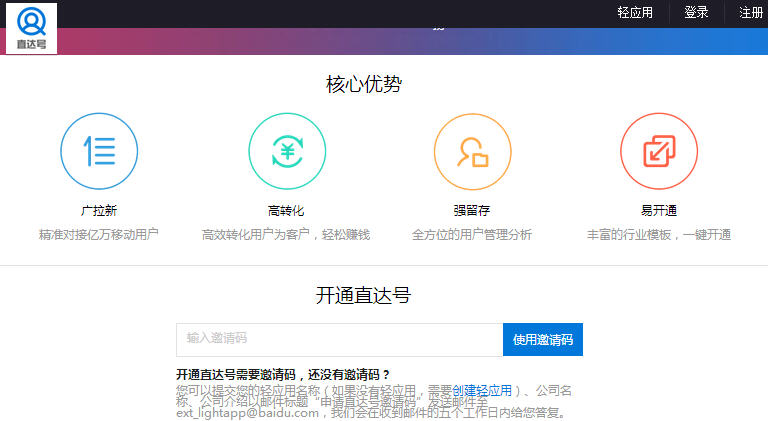The width and height of the screenshot is (768, 421).
Task: Click text 精准对接亿万移动用户
Action: [x=98, y=234]
